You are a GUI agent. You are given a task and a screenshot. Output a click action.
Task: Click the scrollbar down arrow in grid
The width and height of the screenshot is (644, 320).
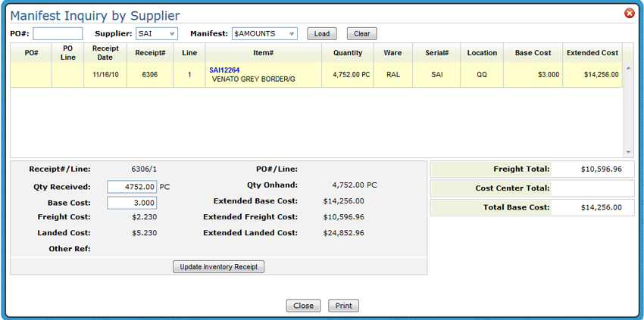tap(628, 152)
